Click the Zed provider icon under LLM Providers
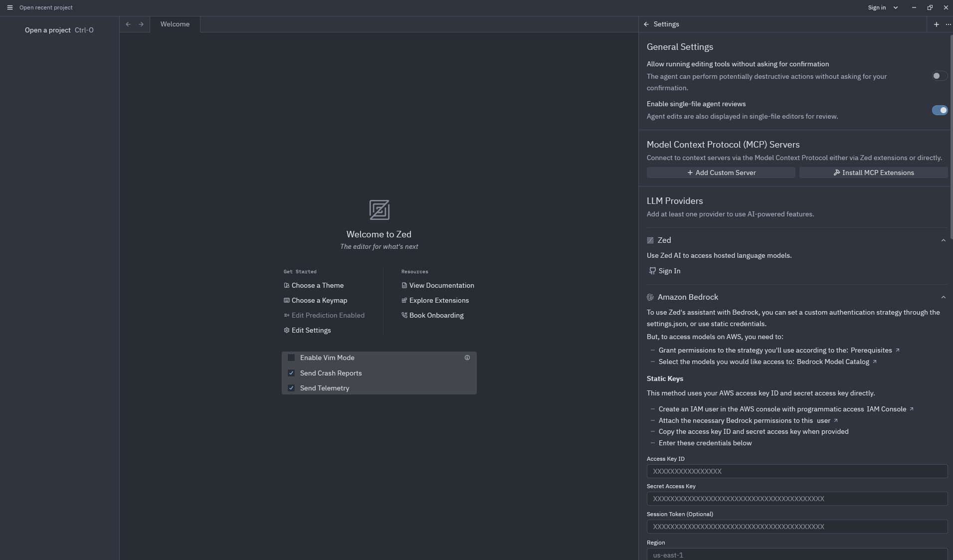This screenshot has height=560, width=953. pos(650,240)
